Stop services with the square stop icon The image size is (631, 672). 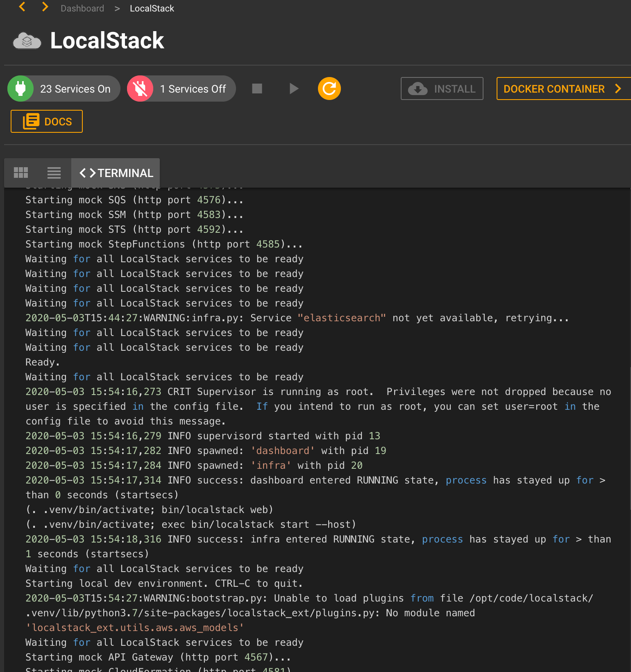tap(257, 89)
